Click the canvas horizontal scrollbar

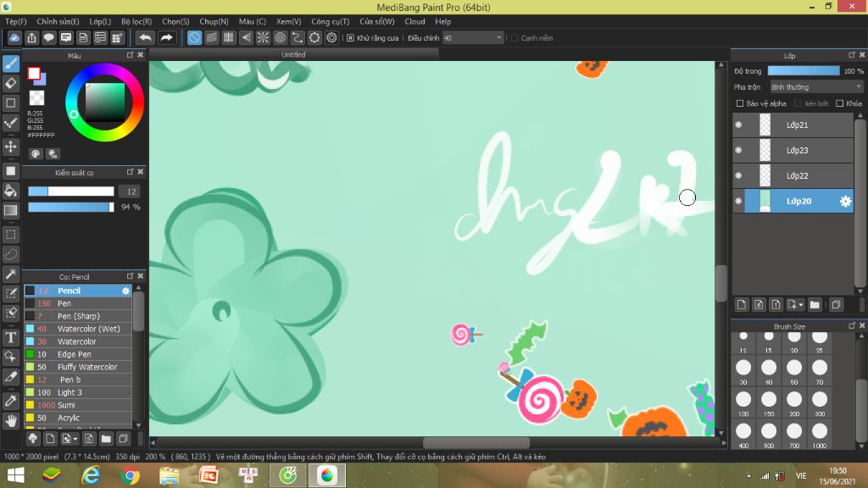pyautogui.click(x=476, y=442)
